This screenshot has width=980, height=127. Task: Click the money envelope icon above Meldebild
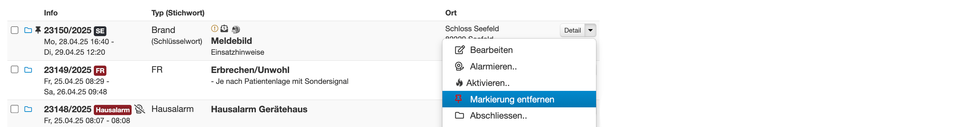(x=224, y=29)
